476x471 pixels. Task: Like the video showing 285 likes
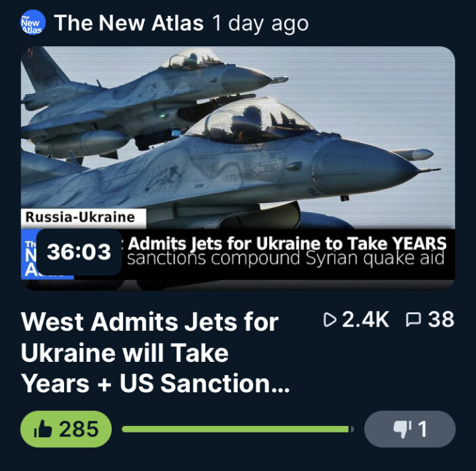point(66,429)
